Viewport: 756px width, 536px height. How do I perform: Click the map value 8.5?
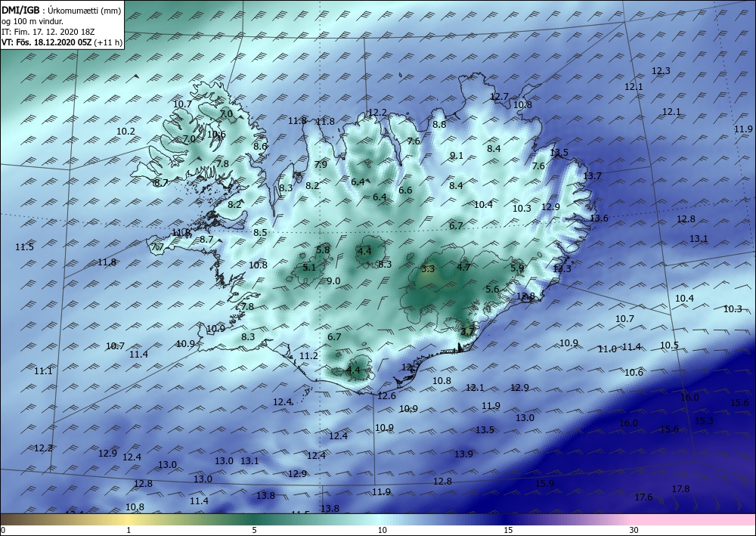pos(260,232)
